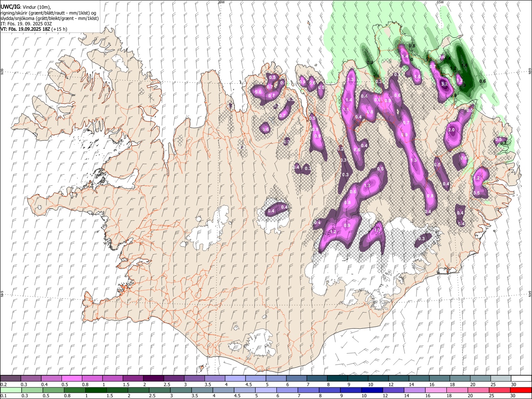Click the 'VT: Fös. 19.09.2025 18Z' valid time
The image size is (532, 399).
[25, 29]
